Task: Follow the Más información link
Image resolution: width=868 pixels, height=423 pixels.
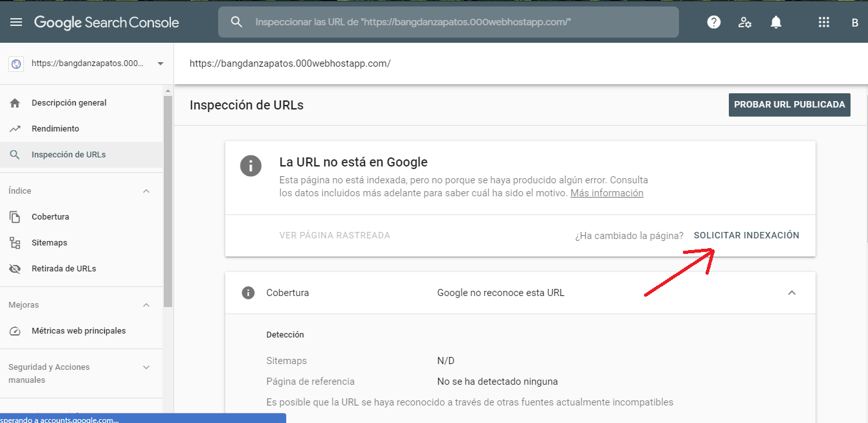Action: 606,193
